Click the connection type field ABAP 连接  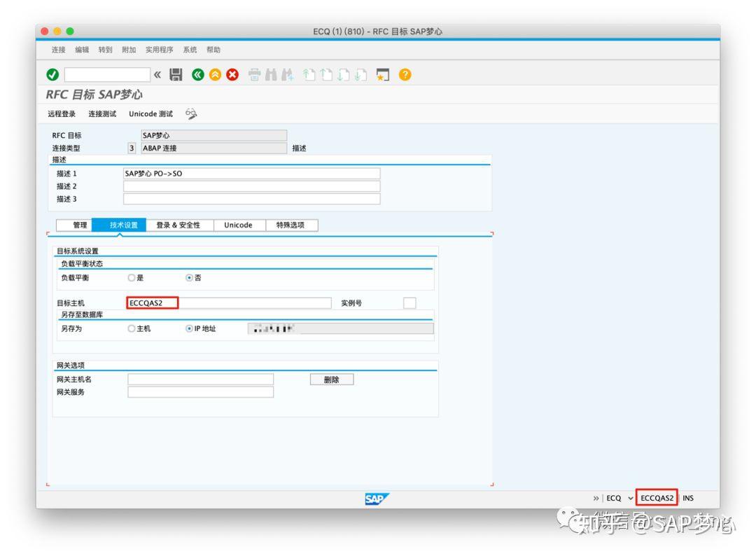(214, 148)
